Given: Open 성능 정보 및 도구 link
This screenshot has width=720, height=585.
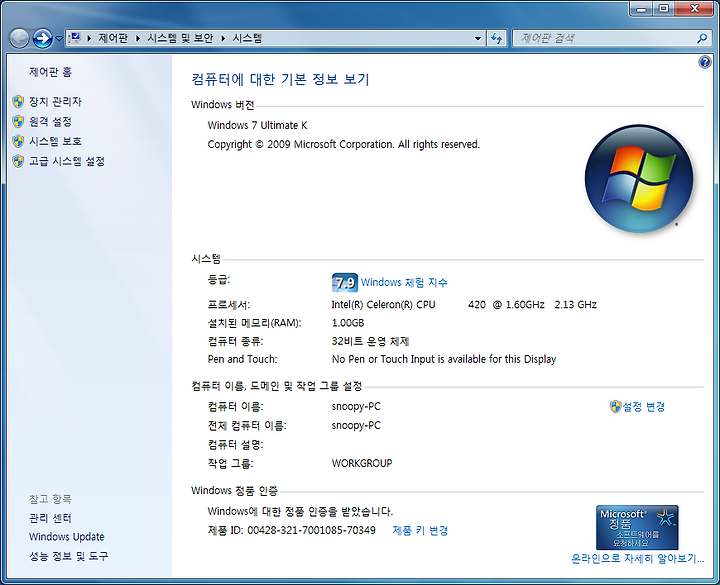Looking at the screenshot, I should coord(68,556).
